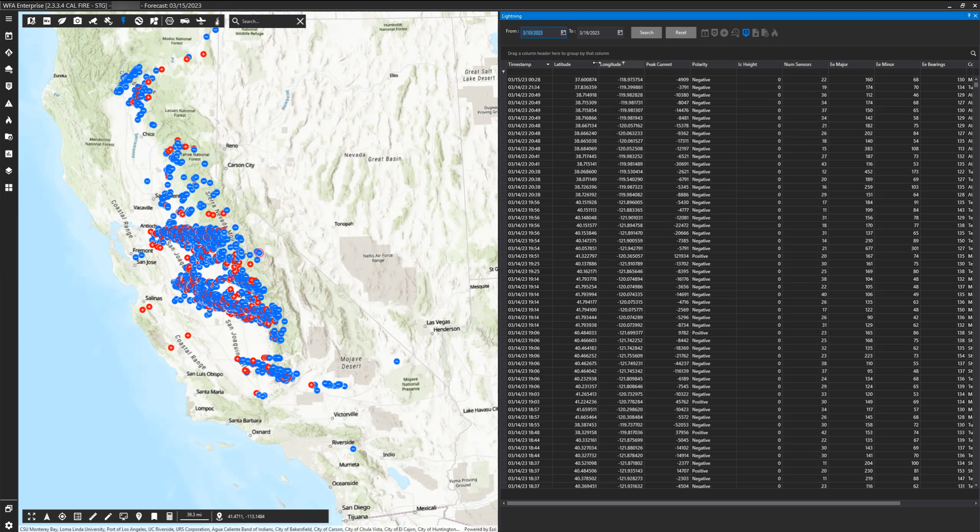Click the bookmark icon in bottom toolbar
Image resolution: width=980 pixels, height=532 pixels.
(154, 516)
